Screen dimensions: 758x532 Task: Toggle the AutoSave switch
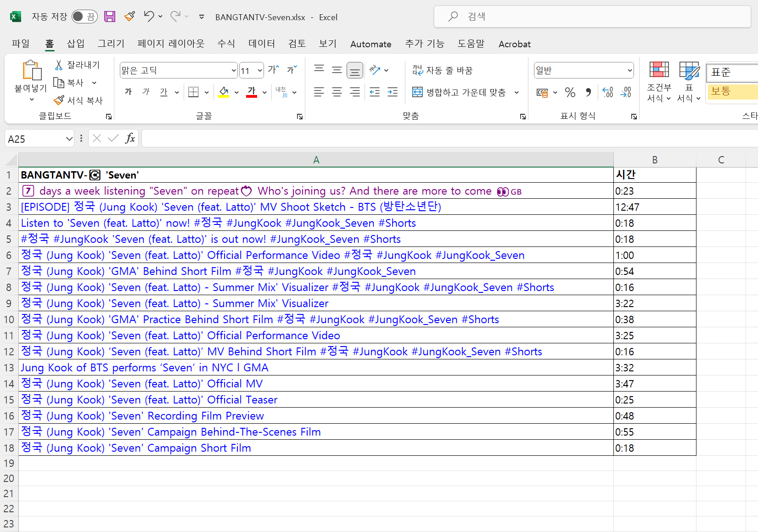pyautogui.click(x=85, y=17)
